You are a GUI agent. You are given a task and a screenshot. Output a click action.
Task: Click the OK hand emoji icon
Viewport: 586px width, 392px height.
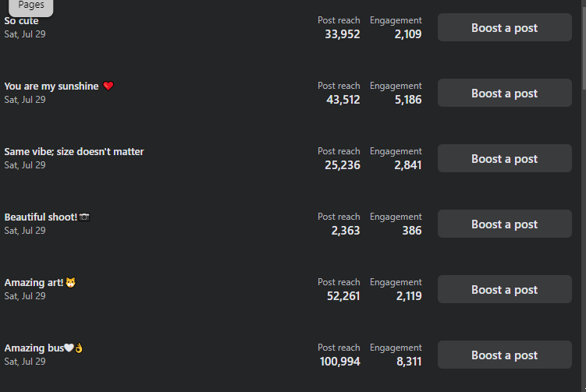point(79,348)
